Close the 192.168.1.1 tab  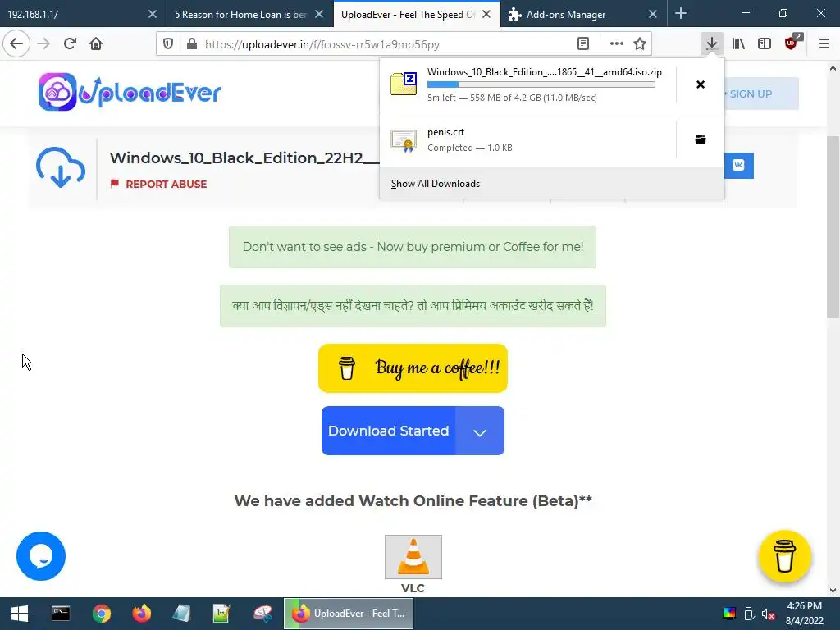coord(153,15)
